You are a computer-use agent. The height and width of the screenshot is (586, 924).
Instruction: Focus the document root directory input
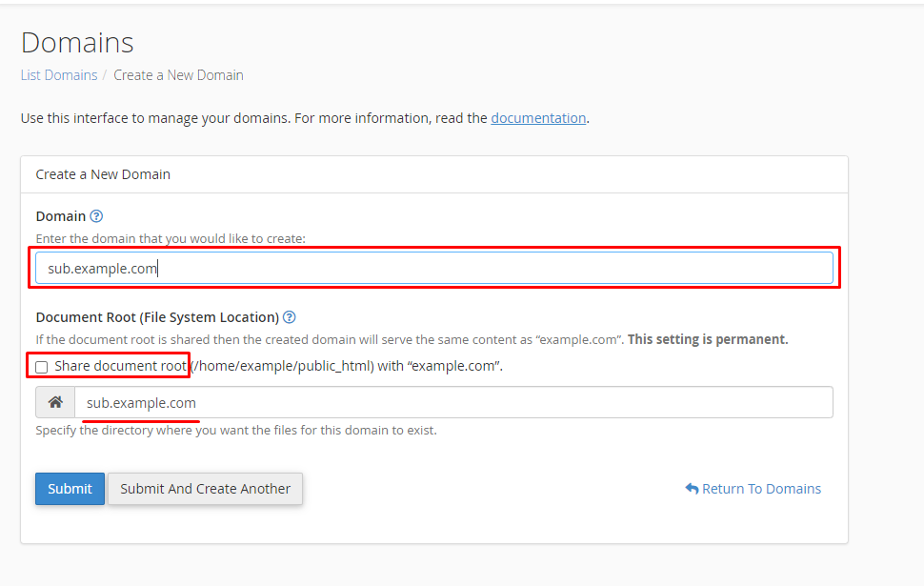point(453,403)
